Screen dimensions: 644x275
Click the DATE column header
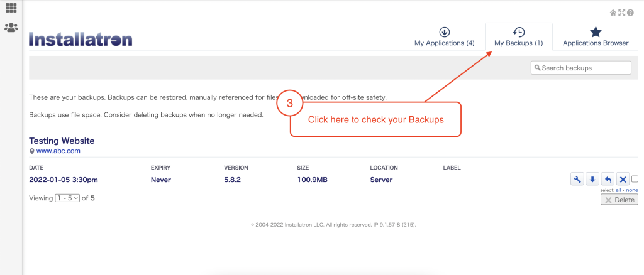click(36, 168)
